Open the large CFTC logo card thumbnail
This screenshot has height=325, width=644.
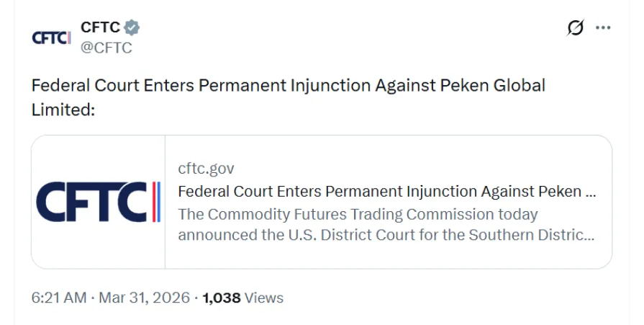click(x=99, y=202)
